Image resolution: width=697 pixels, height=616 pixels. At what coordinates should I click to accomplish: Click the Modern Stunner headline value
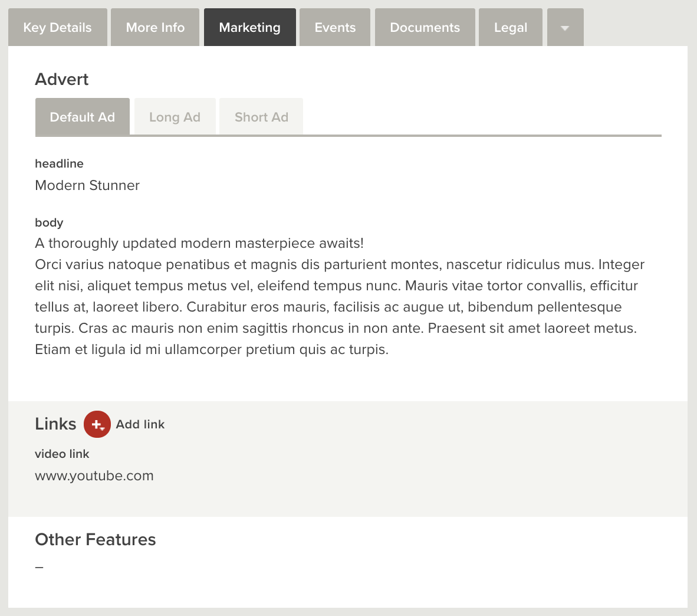87,185
